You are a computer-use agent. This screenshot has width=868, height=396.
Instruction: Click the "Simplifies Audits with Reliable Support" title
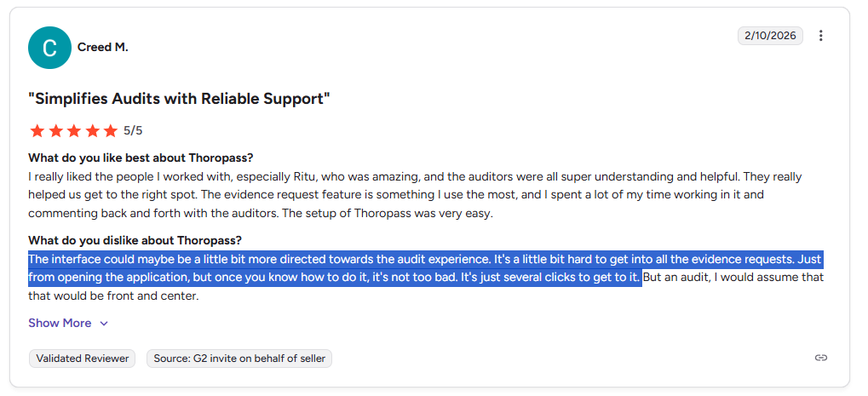point(180,99)
